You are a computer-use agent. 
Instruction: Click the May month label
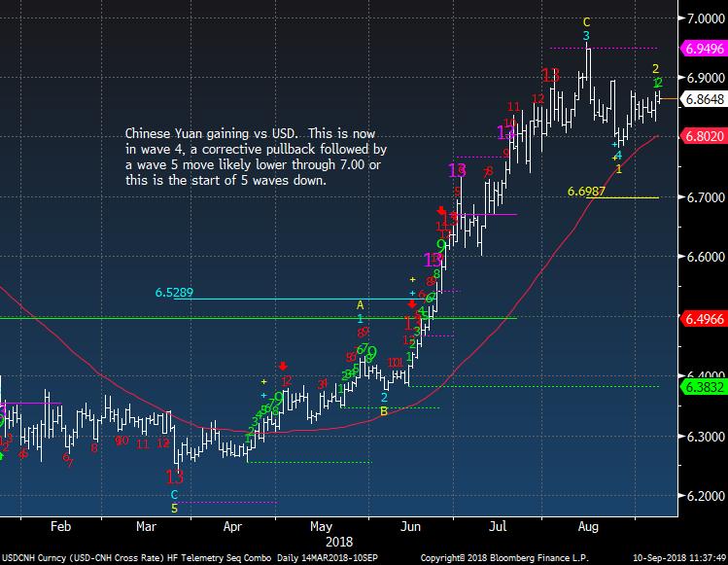click(x=321, y=527)
